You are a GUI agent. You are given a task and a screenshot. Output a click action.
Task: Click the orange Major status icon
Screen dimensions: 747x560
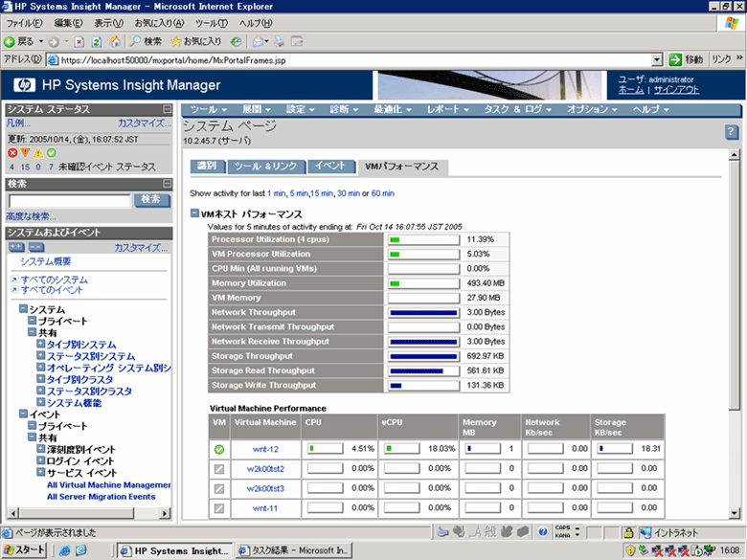(x=25, y=153)
